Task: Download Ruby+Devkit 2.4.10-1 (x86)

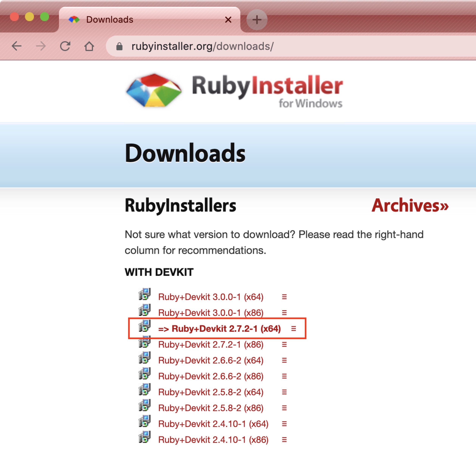Action: [213, 439]
